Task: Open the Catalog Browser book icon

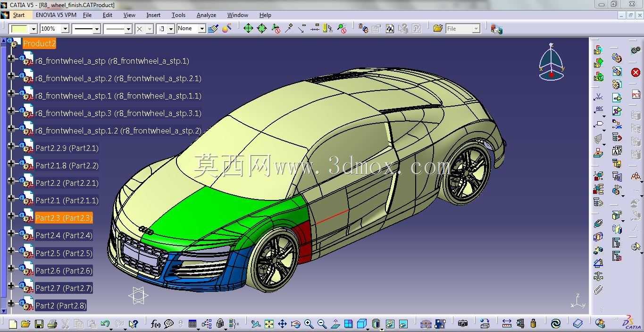Action: click(578, 324)
